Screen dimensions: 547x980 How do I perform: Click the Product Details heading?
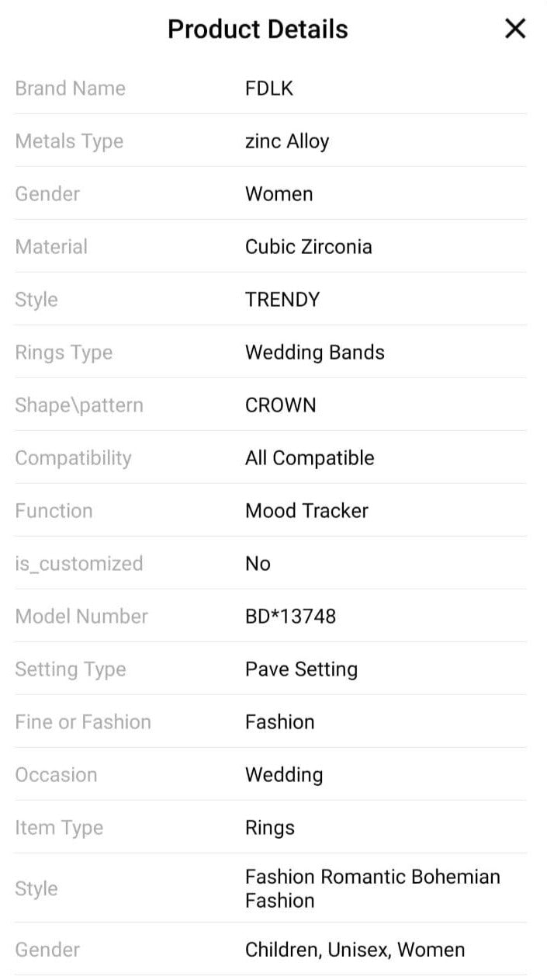click(x=258, y=30)
